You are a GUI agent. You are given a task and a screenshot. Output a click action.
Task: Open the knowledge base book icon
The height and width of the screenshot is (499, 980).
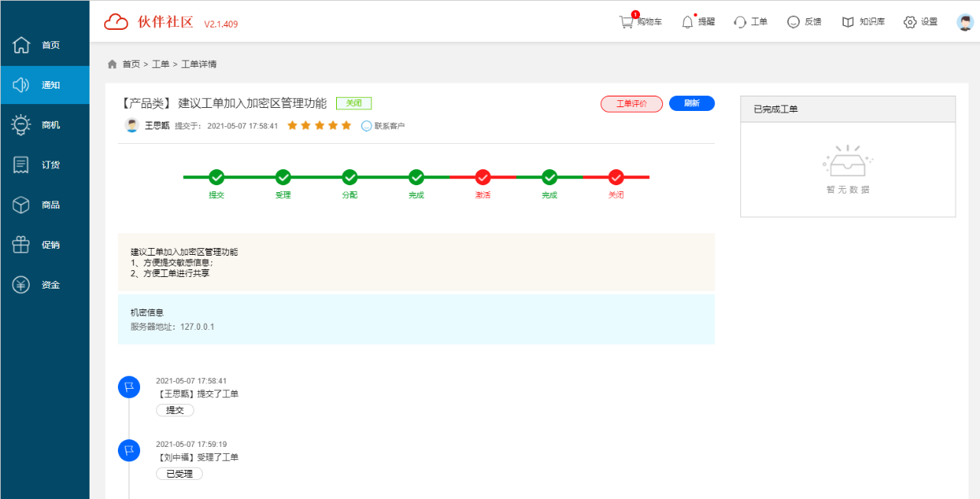[x=848, y=22]
